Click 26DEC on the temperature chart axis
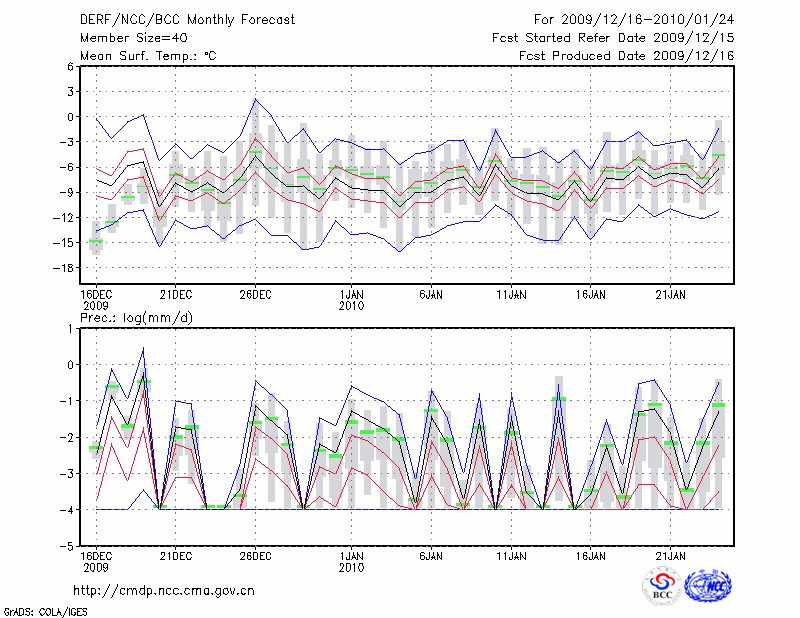 tap(256, 295)
